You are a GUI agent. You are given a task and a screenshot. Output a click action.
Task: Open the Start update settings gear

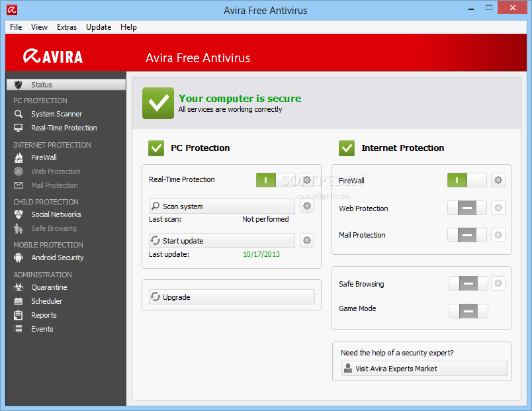tap(307, 240)
